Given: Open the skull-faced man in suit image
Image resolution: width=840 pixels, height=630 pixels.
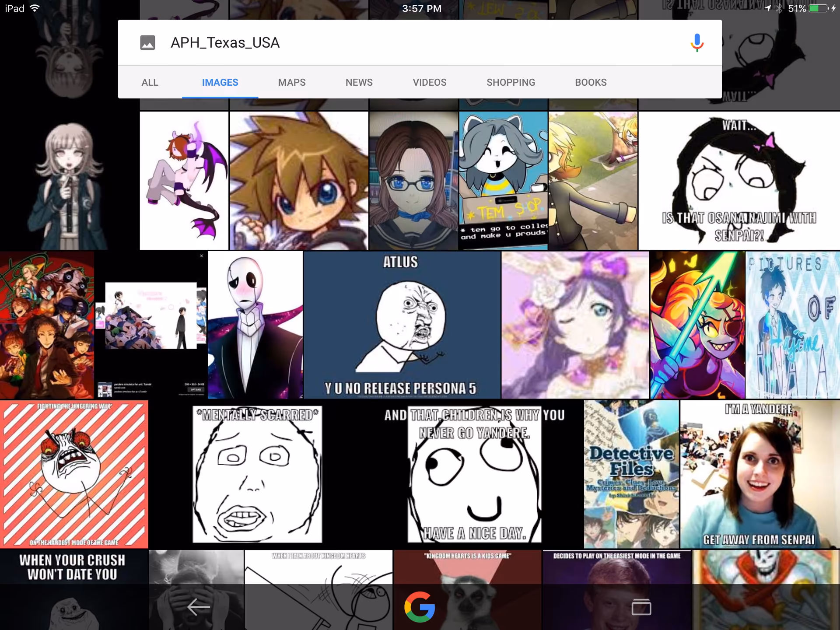Looking at the screenshot, I should (255, 325).
